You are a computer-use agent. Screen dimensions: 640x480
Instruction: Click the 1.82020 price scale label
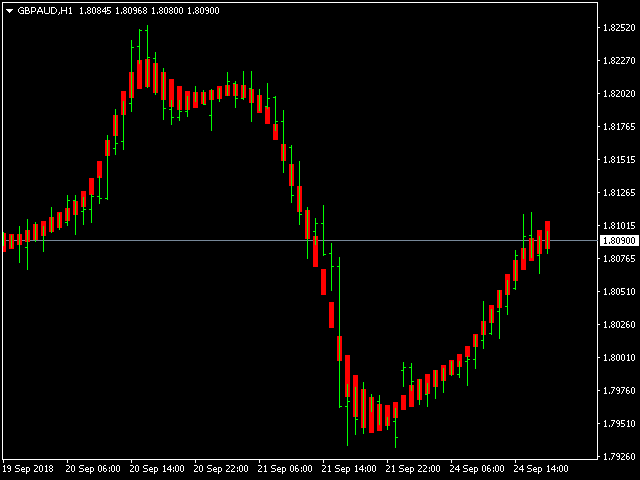click(619, 94)
